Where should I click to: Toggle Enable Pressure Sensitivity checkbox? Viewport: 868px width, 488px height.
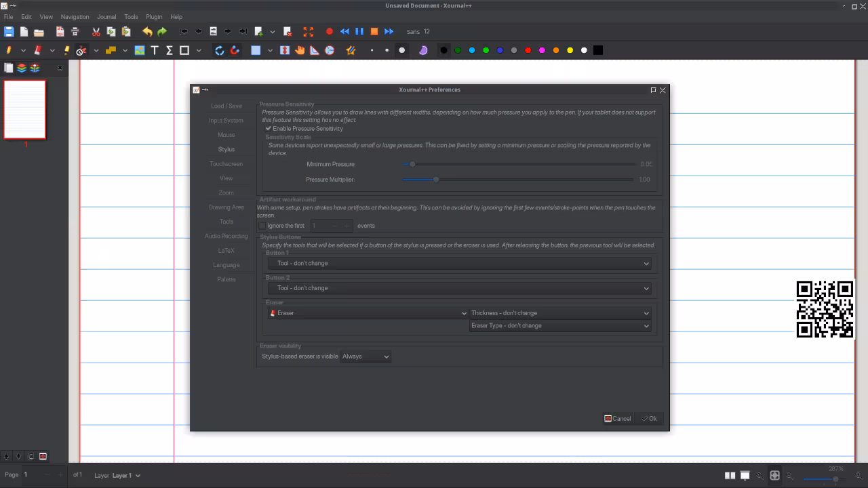pyautogui.click(x=269, y=129)
